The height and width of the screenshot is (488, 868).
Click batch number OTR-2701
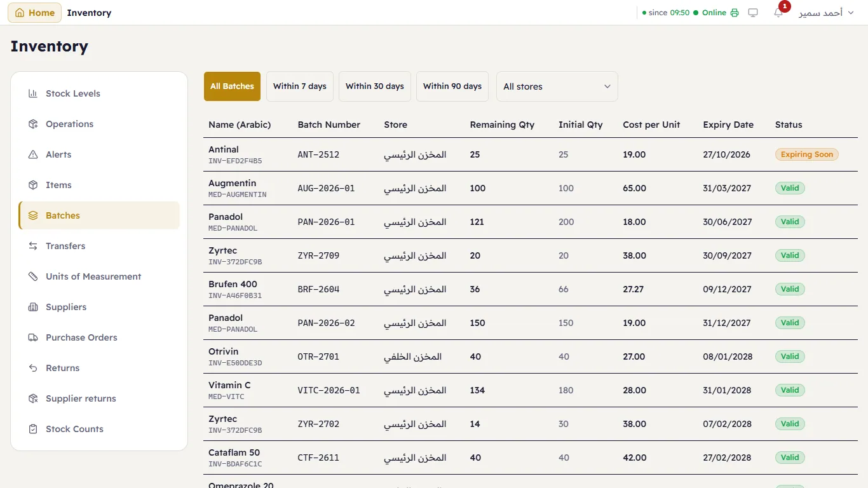[x=318, y=356]
